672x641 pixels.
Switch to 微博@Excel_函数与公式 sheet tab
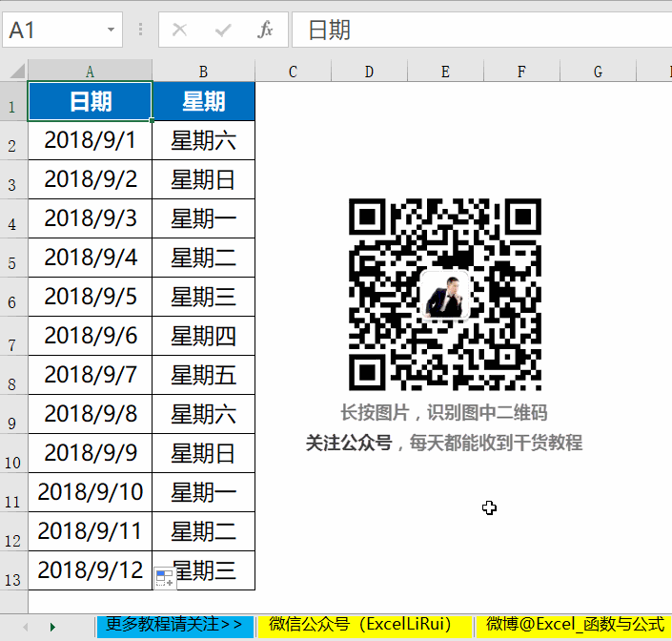click(x=574, y=626)
